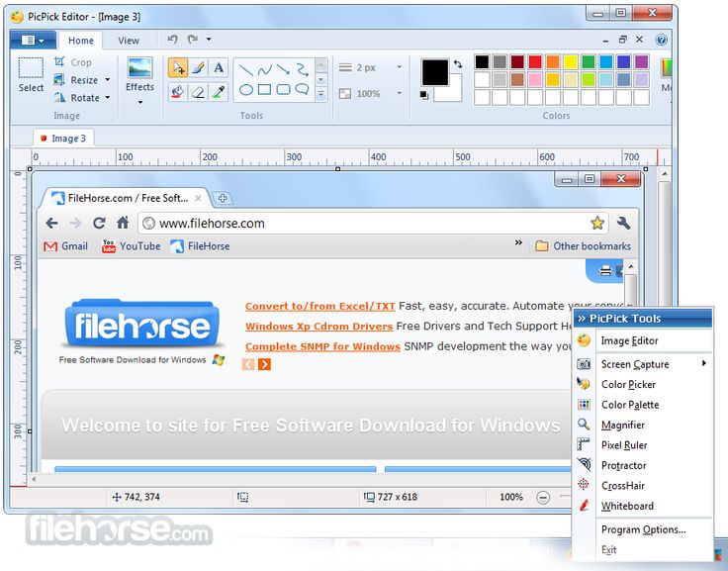Minimize the inner document window
The height and width of the screenshot is (571, 728).
coord(605,41)
